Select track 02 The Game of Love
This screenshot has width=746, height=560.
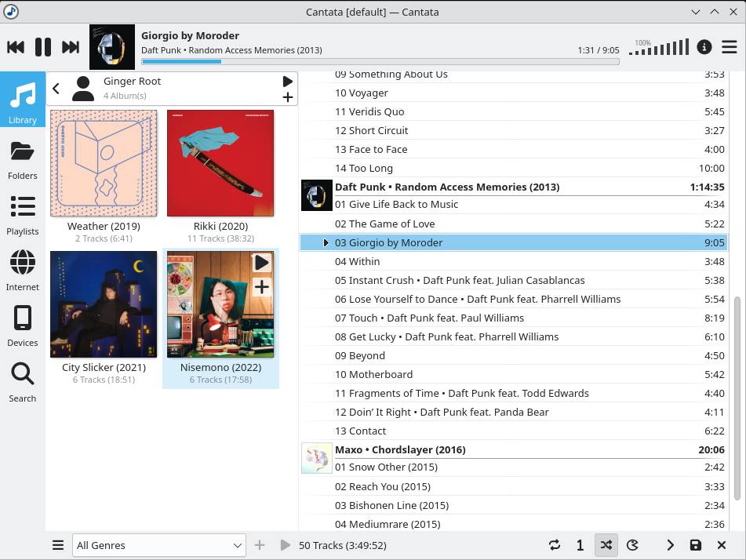(513, 224)
